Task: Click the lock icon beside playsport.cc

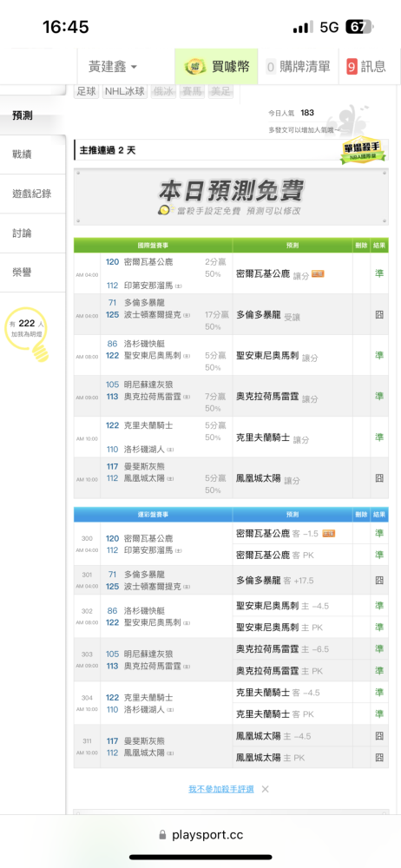Action: (x=162, y=835)
